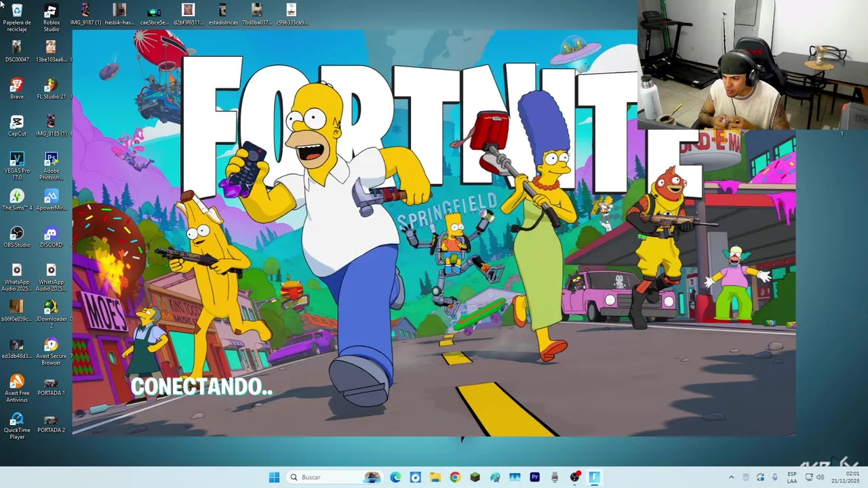Open Adobe Premiere Pro from the taskbar
Screen dimensions: 868x488
pos(535,477)
